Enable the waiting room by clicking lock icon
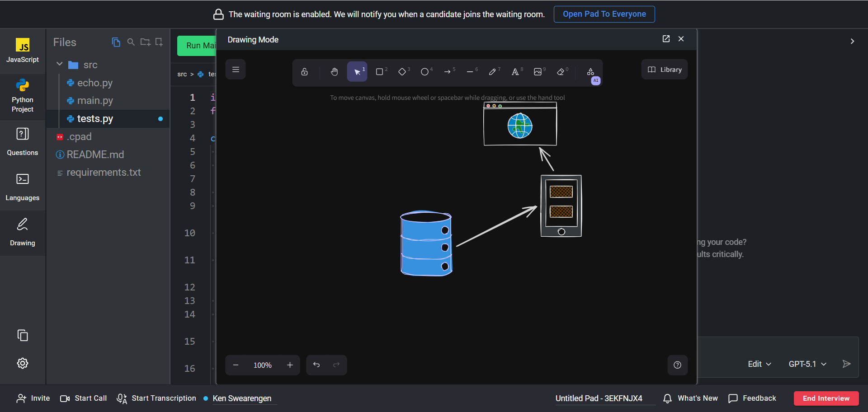The image size is (868, 412). coord(218,14)
